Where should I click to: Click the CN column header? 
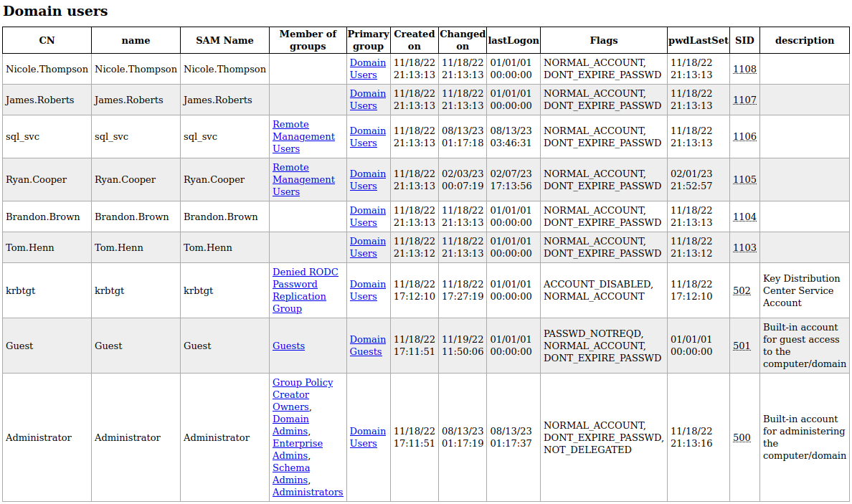(x=47, y=40)
